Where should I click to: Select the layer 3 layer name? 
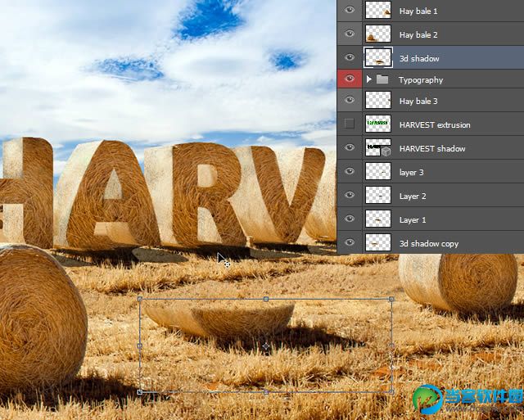coord(411,173)
